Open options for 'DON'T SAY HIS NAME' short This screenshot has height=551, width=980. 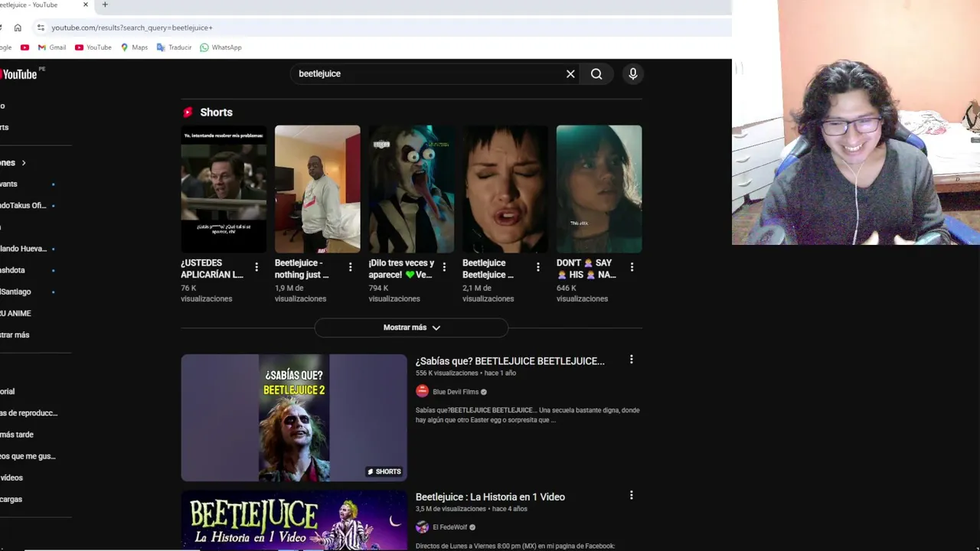pos(632,267)
